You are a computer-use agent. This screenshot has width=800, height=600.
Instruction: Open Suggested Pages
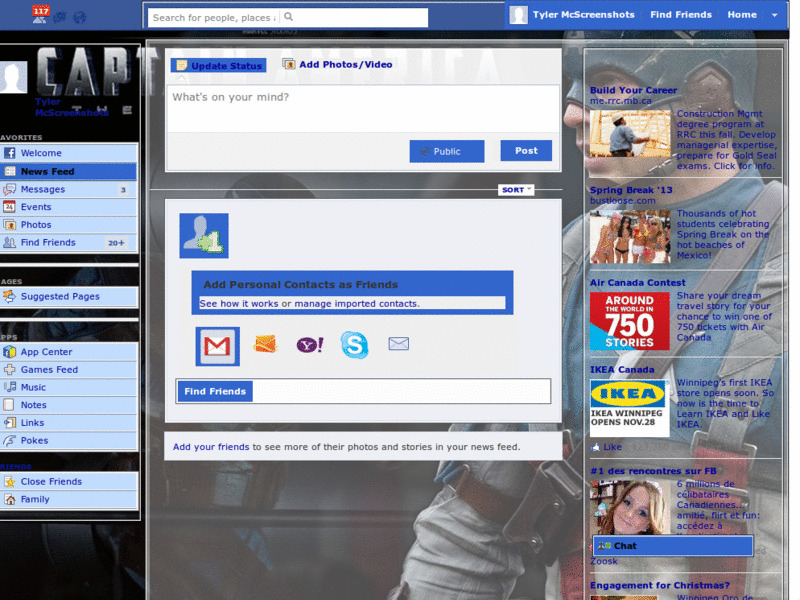point(69,296)
